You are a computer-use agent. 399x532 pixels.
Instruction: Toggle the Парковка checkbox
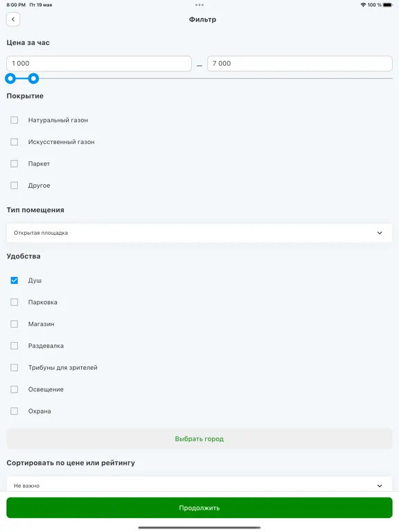click(15, 302)
